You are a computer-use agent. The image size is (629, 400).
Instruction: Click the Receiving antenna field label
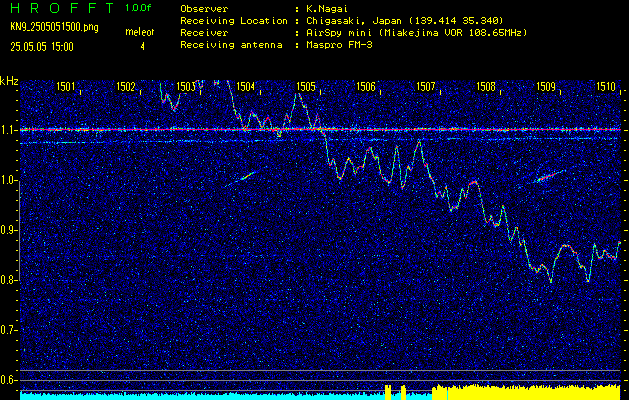click(231, 45)
